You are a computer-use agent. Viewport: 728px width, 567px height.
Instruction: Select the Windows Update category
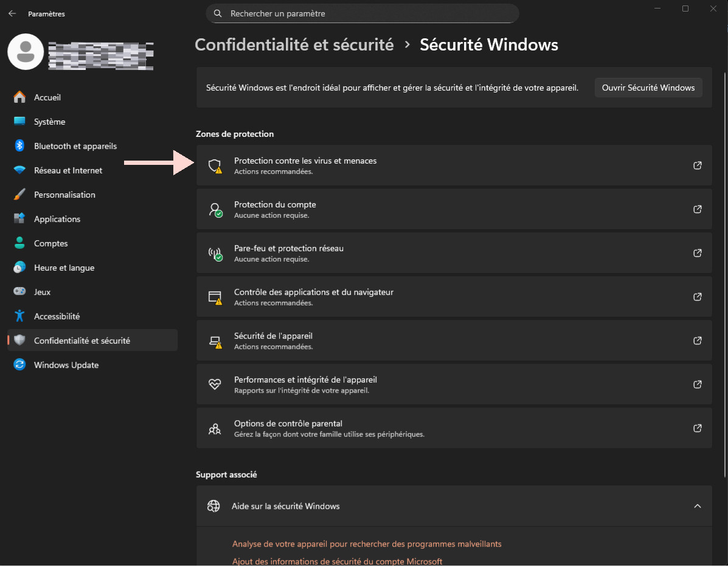coord(92,364)
